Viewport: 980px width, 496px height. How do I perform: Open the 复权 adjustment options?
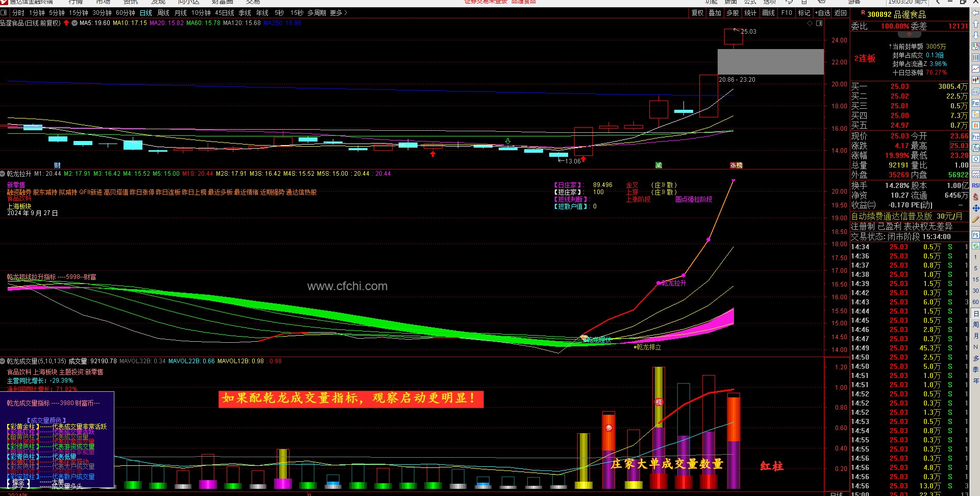[x=697, y=13]
